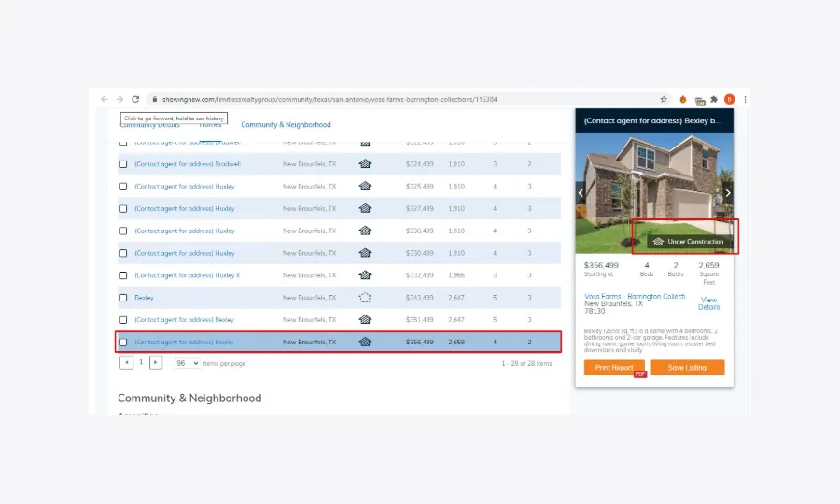Open the flame extension icon in the toolbar
Viewport: 840px width, 504px height.
tap(683, 99)
